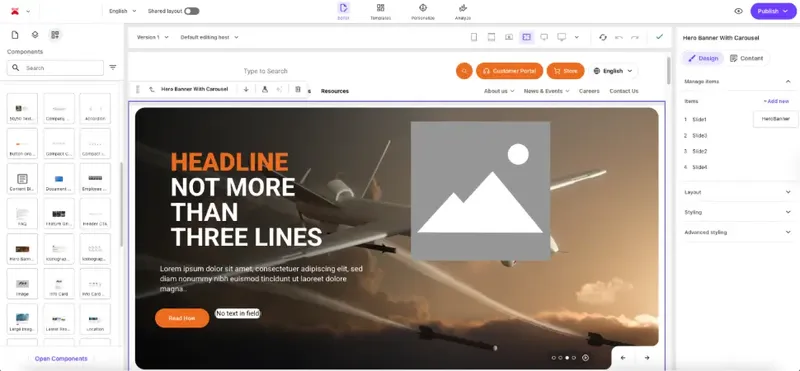The image size is (800, 371).
Task: Open the About us menu
Action: click(x=499, y=91)
